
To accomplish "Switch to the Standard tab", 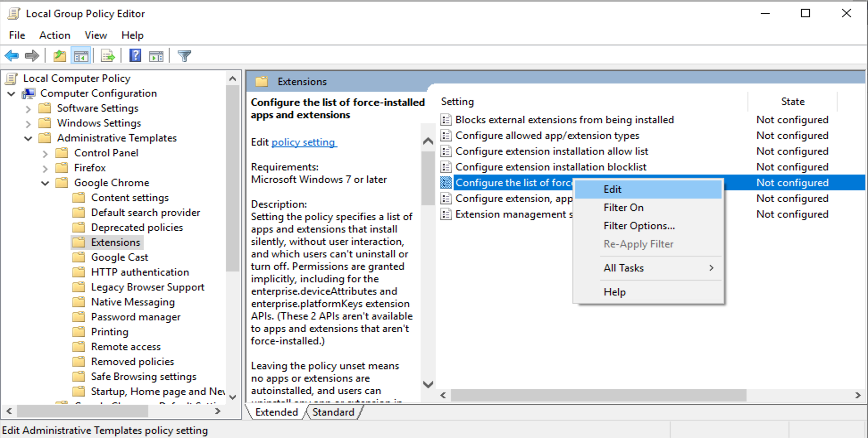I will (333, 412).
